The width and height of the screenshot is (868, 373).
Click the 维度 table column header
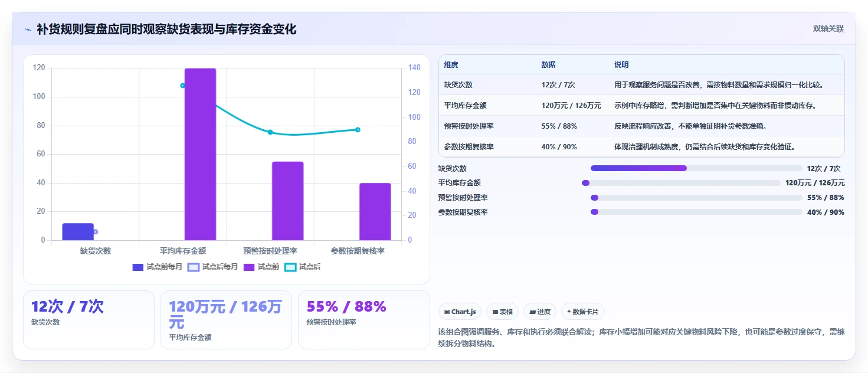point(451,65)
